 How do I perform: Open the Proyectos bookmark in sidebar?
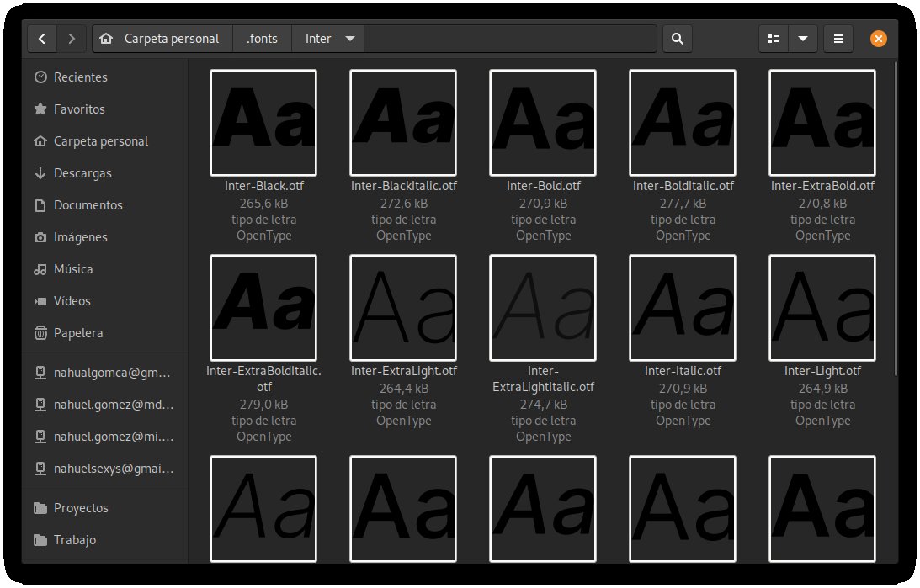[105, 508]
